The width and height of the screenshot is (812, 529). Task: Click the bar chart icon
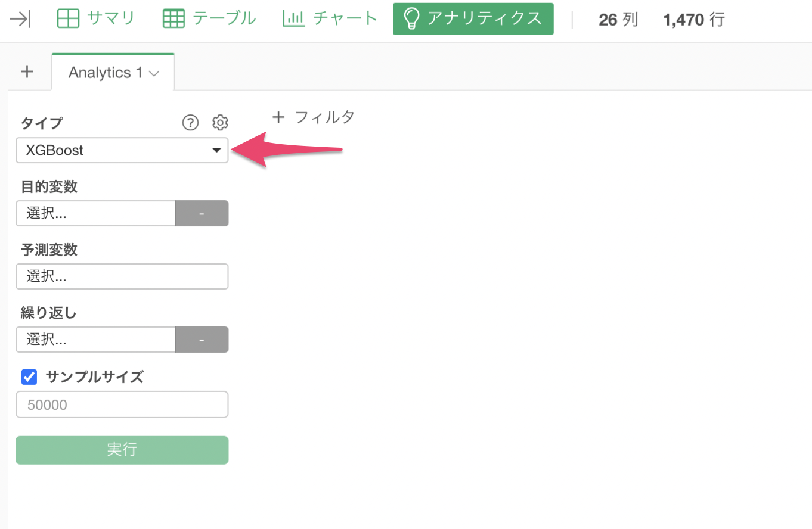(x=293, y=19)
